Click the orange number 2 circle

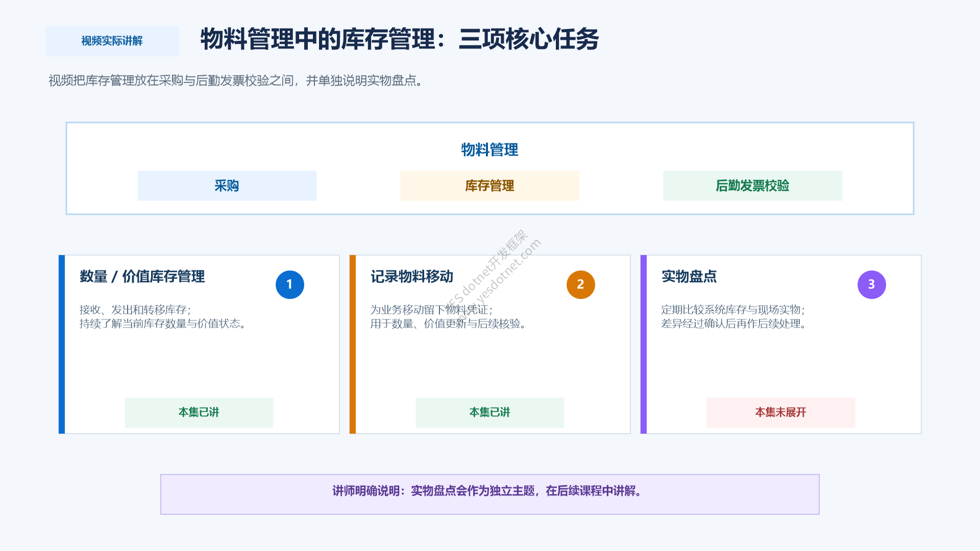[581, 285]
